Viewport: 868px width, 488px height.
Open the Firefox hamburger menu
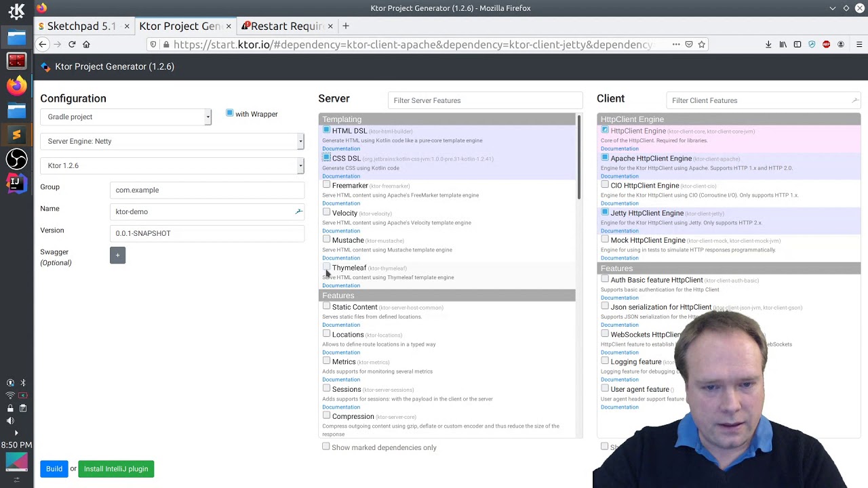tap(859, 45)
